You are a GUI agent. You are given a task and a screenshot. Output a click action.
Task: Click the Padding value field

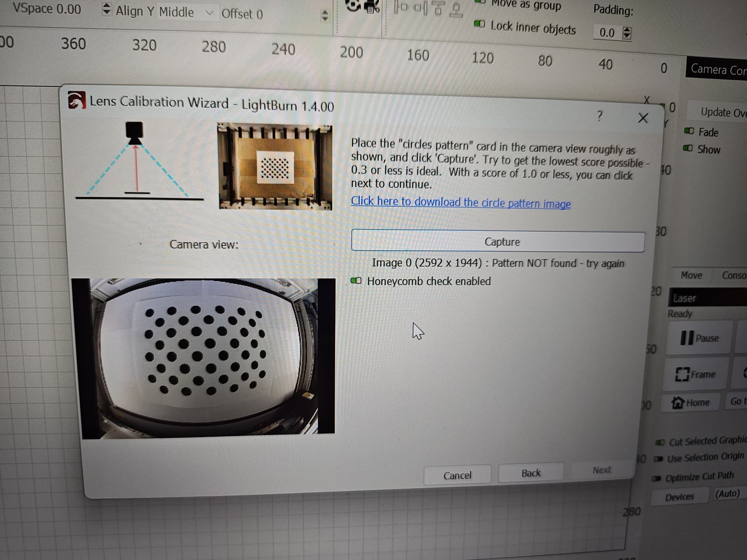607,32
